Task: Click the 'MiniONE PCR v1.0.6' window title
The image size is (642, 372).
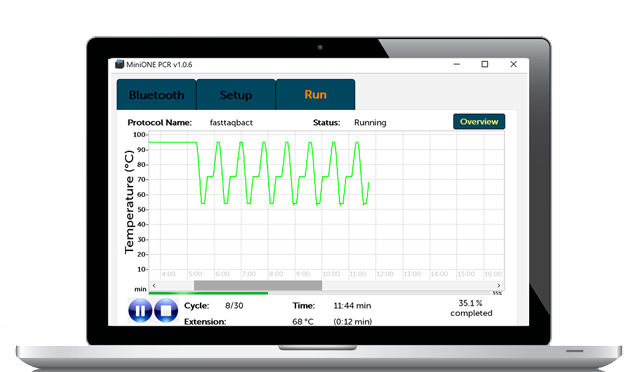Action: (159, 64)
